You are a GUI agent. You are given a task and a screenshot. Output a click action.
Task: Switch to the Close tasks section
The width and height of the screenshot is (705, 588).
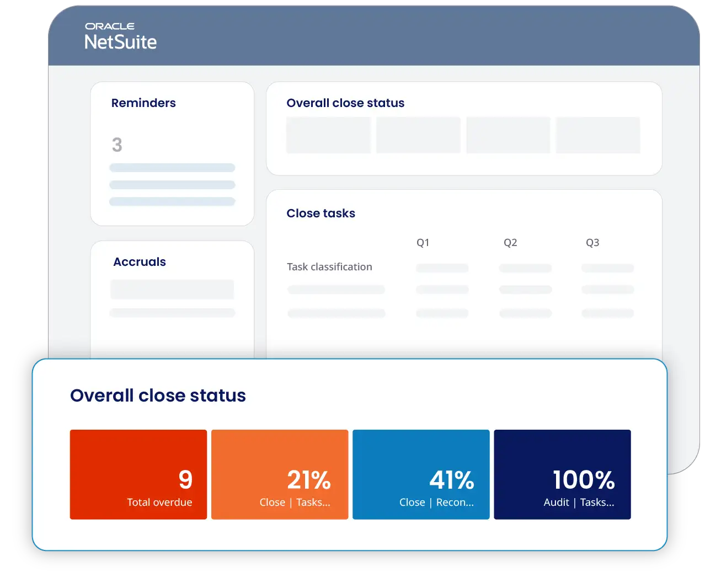click(321, 213)
